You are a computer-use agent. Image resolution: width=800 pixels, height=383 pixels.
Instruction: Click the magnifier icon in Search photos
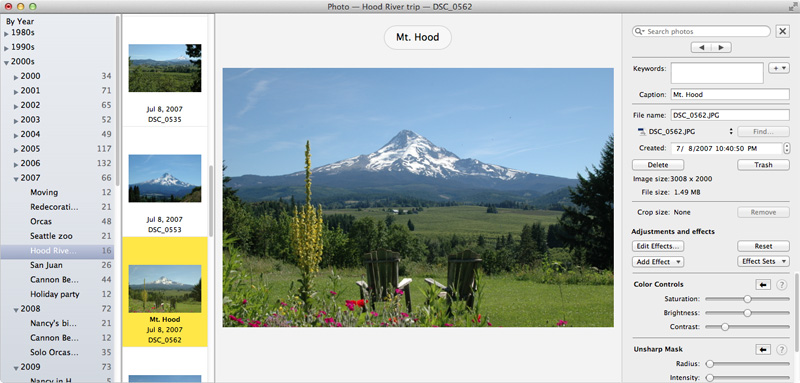pos(640,32)
